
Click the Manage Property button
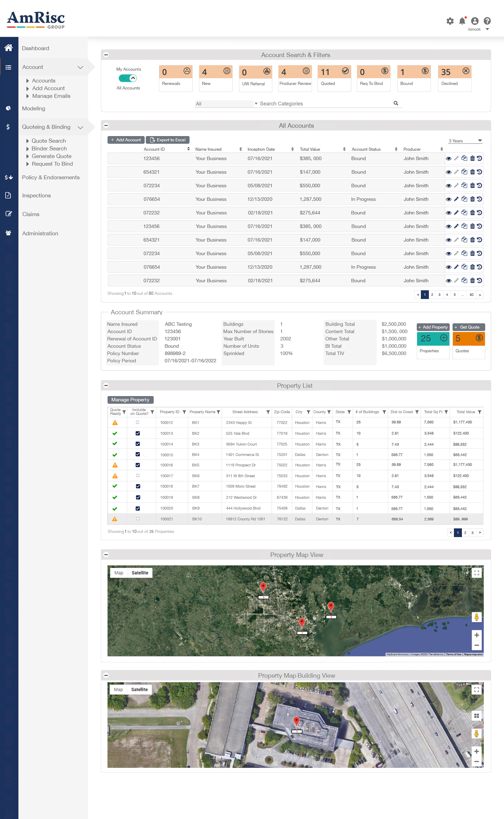coord(130,400)
